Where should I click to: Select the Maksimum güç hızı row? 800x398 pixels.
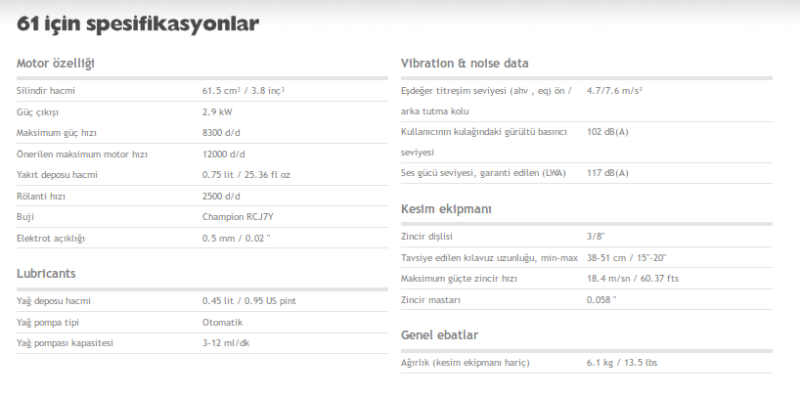click(202, 133)
